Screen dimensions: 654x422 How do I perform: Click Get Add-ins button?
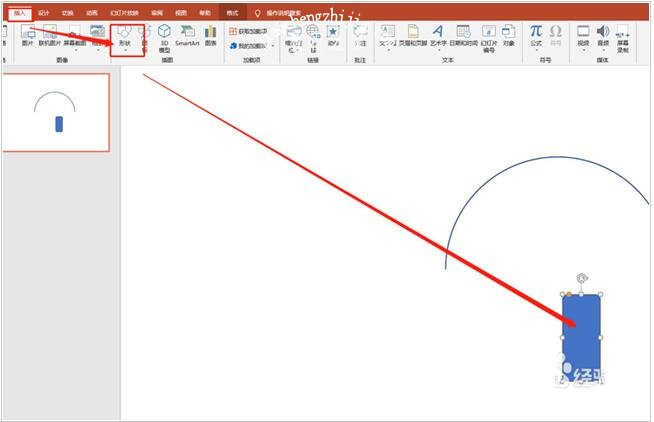click(x=249, y=31)
